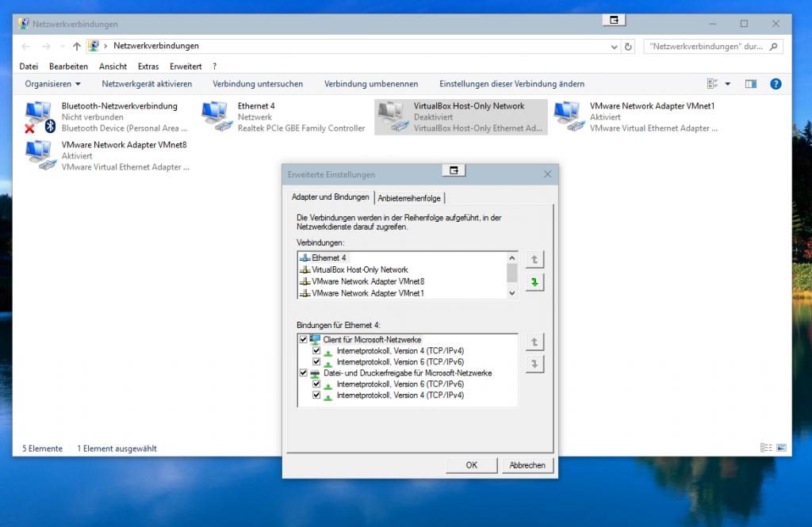Click the refresh button in address bar
Viewport: 812px width, 527px height.
628,47
